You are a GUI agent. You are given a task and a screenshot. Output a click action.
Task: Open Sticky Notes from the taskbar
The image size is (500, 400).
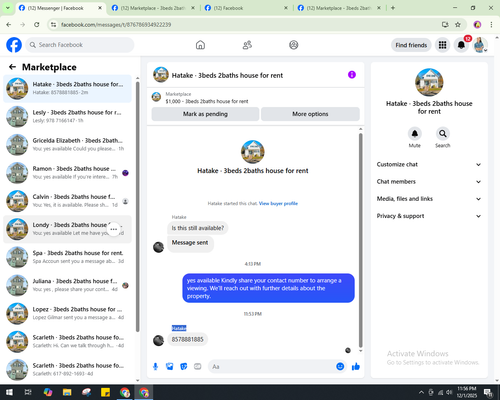(x=105, y=392)
